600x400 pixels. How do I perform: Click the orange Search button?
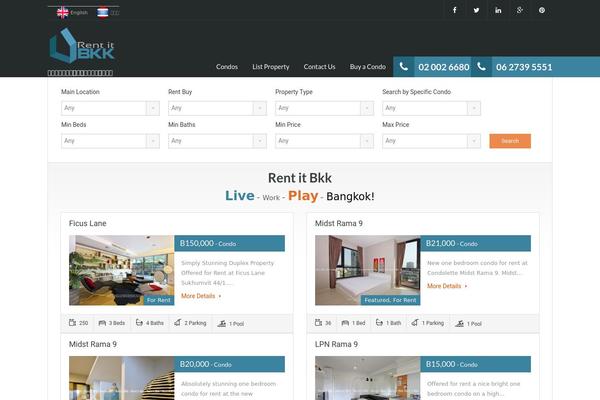point(510,141)
